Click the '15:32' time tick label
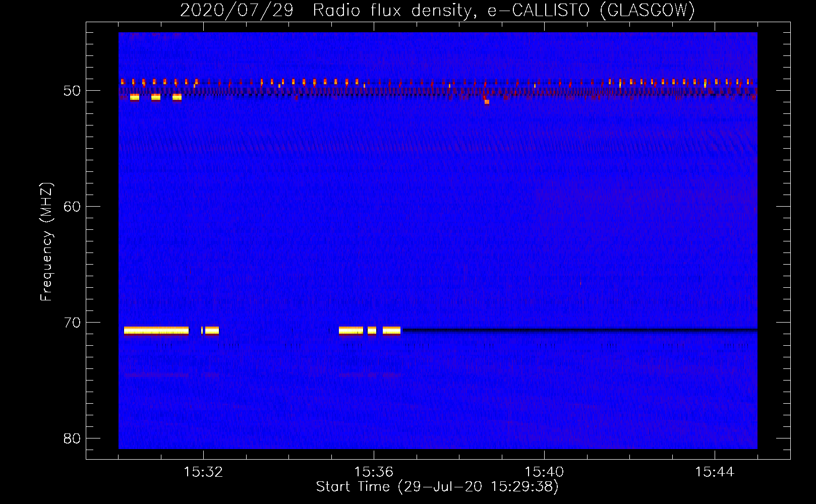The height and width of the screenshot is (504, 816). 203,472
